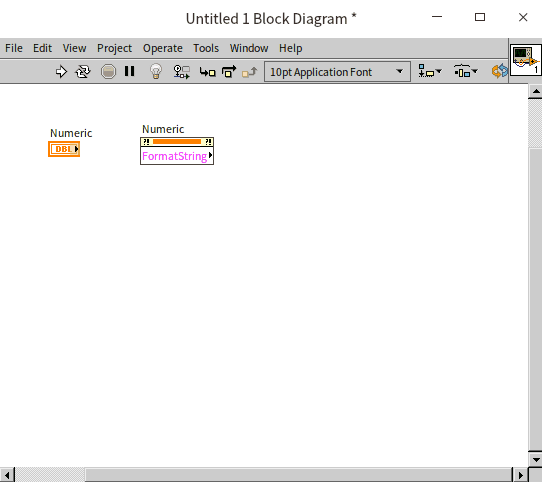
Task: Click the Clean Up Diagram icon
Action: click(499, 72)
